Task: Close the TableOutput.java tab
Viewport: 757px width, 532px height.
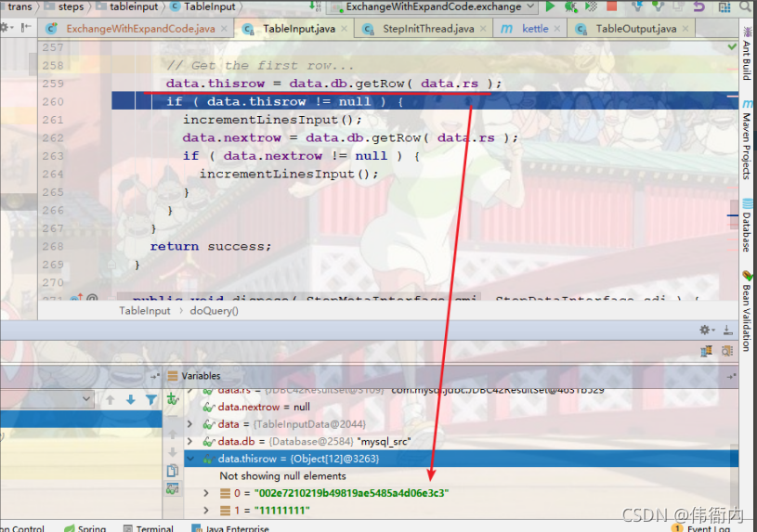Action: (685, 29)
